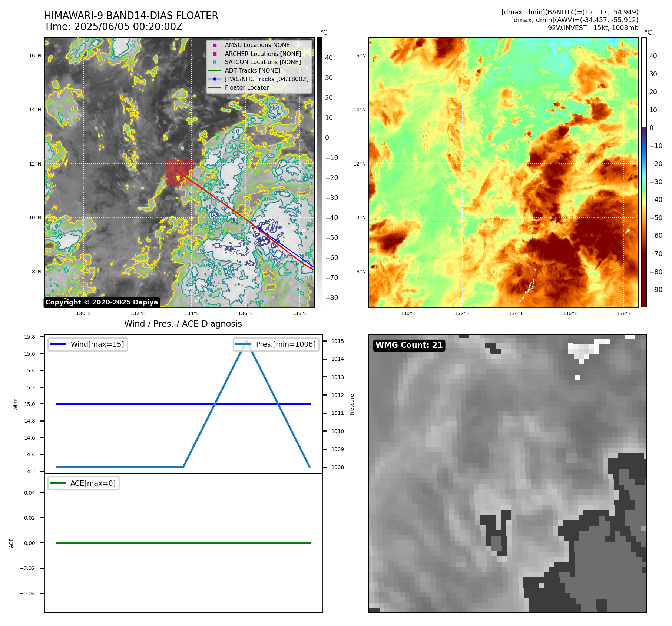Click the Time 2025/06/05 00:20:00Z label
This screenshot has height=626, width=672.
113,27
